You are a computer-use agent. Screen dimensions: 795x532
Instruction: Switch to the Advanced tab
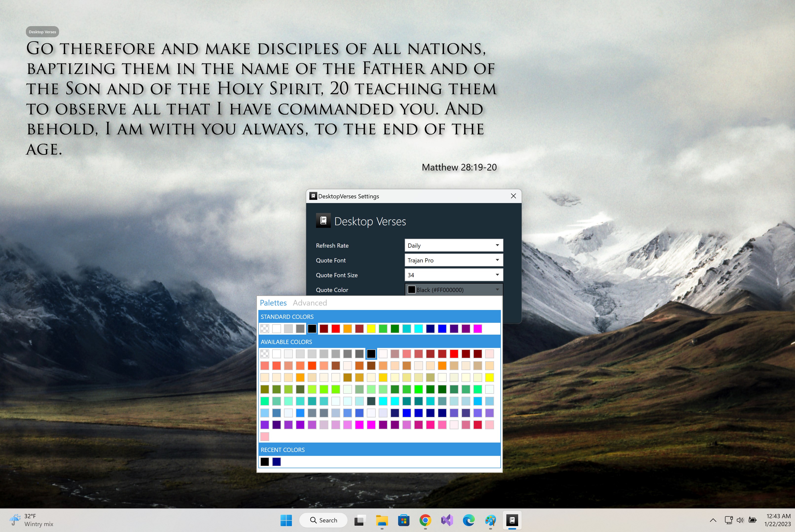click(310, 303)
